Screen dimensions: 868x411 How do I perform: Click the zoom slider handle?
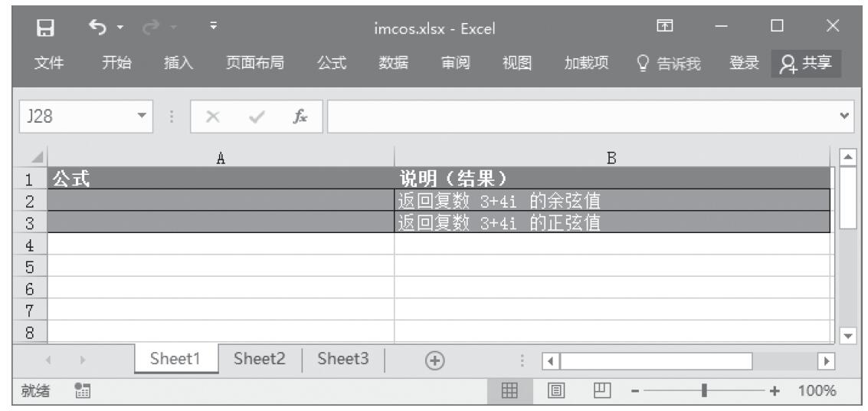[703, 391]
